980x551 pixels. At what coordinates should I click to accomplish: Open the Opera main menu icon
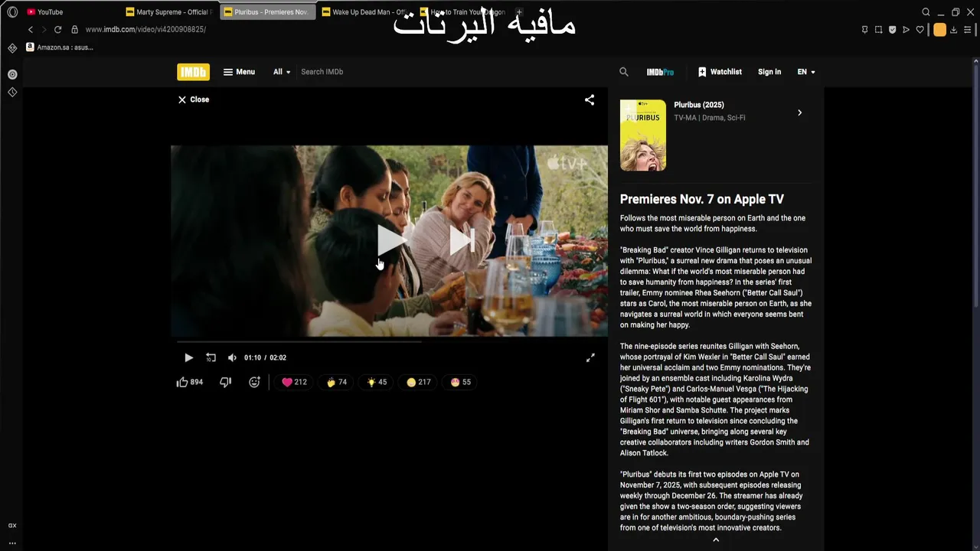[x=12, y=12]
